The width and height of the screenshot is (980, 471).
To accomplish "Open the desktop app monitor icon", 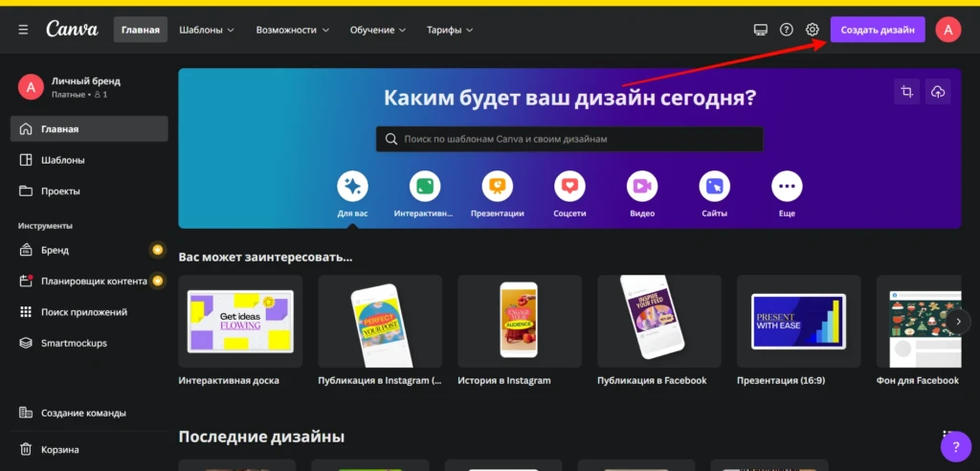I will [x=760, y=30].
